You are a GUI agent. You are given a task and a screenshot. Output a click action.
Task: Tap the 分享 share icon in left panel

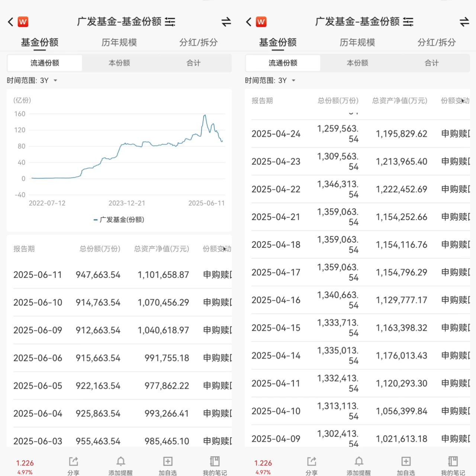coord(73,461)
